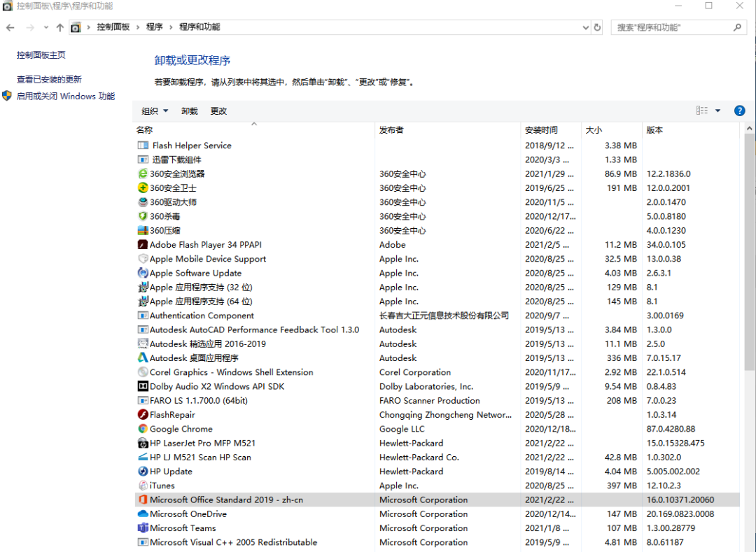Click the Corel Graphics Shell Extension icon
This screenshot has width=756, height=552.
[x=143, y=372]
